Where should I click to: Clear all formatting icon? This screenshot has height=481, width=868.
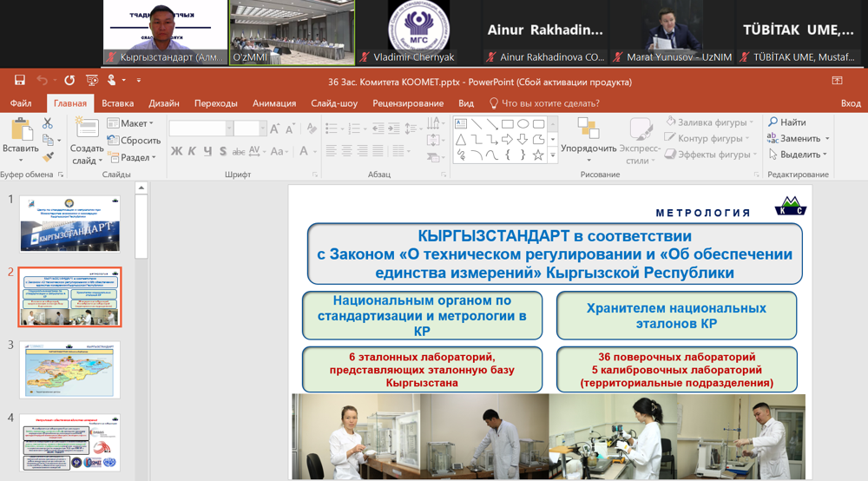(312, 129)
